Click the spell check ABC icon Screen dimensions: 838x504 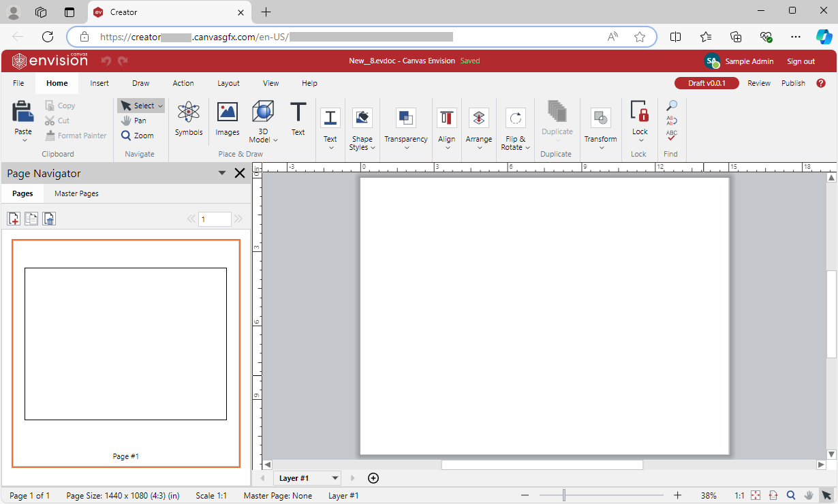(x=672, y=135)
